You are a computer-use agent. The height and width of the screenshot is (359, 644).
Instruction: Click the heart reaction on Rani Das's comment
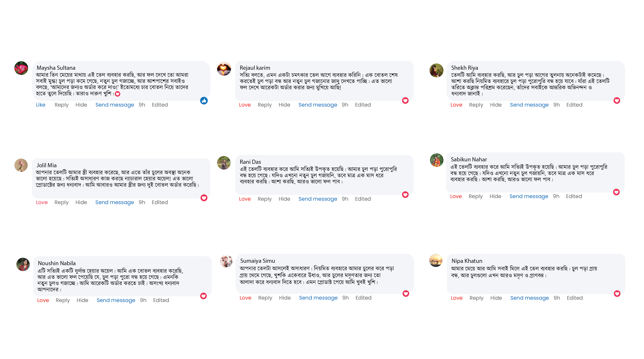click(405, 195)
